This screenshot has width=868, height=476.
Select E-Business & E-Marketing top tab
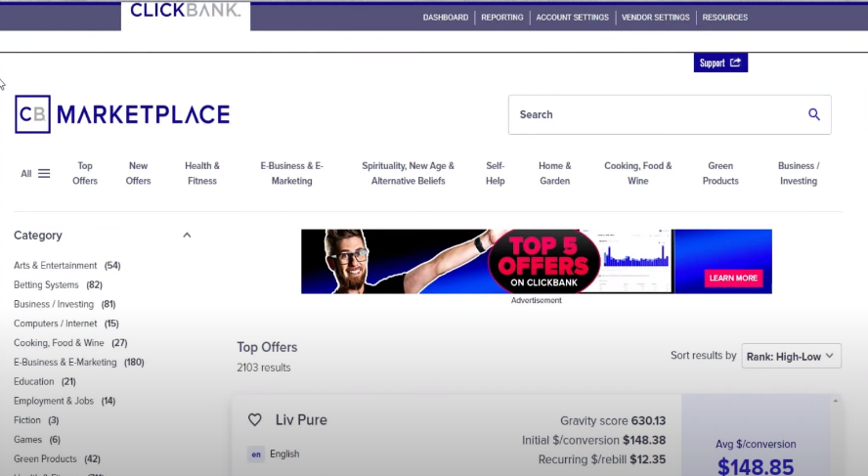291,173
